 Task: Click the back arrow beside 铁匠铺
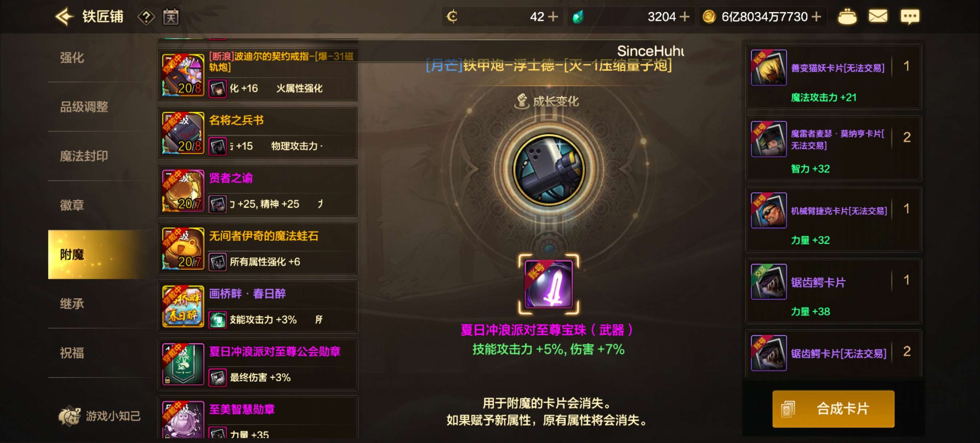click(x=64, y=17)
